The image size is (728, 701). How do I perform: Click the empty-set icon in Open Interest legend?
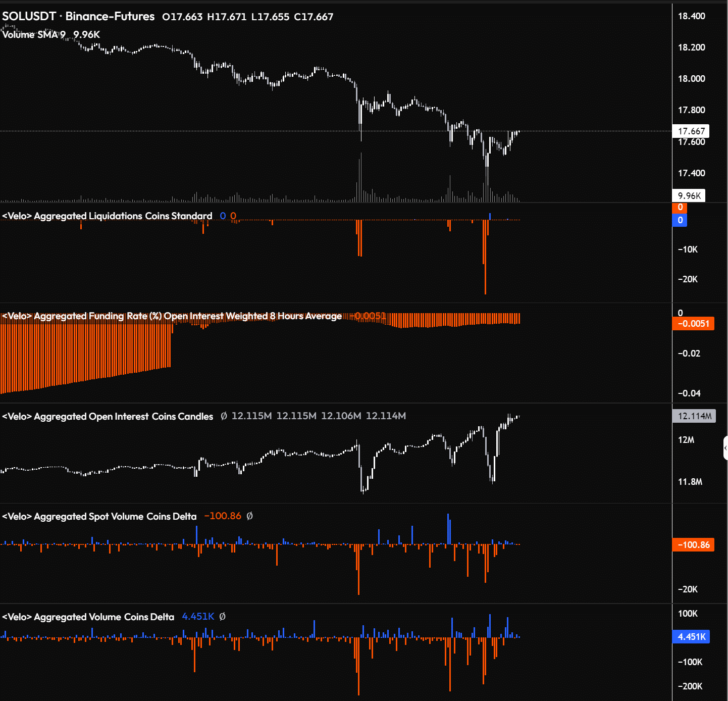point(224,416)
